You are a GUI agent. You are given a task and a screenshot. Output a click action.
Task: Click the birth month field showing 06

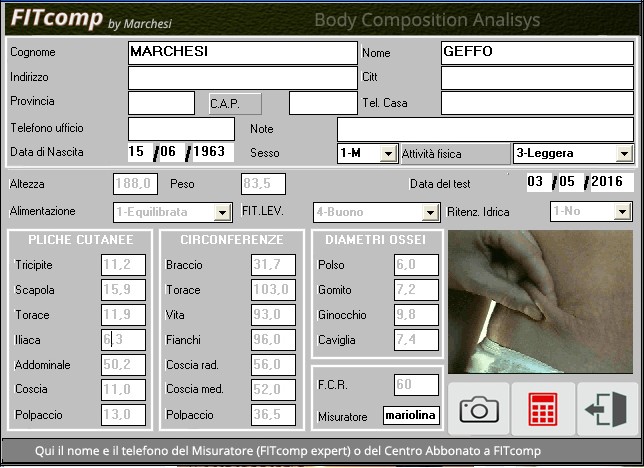click(x=172, y=152)
